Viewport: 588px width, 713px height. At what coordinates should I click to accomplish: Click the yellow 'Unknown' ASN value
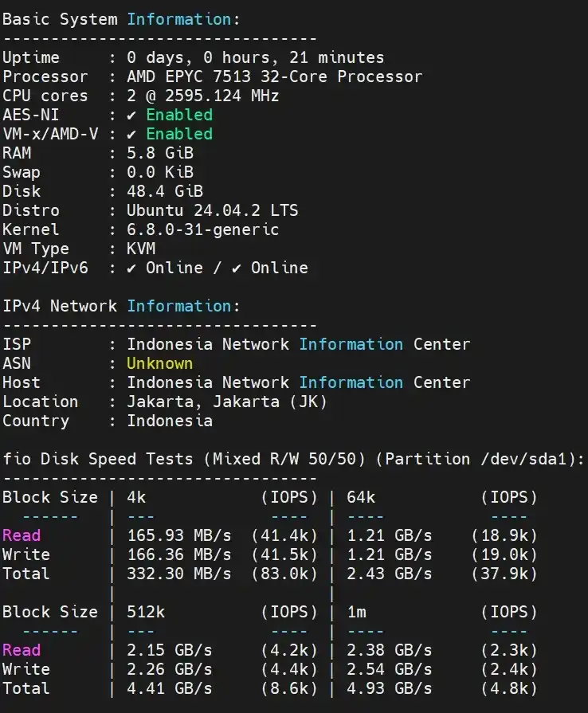coord(159,363)
